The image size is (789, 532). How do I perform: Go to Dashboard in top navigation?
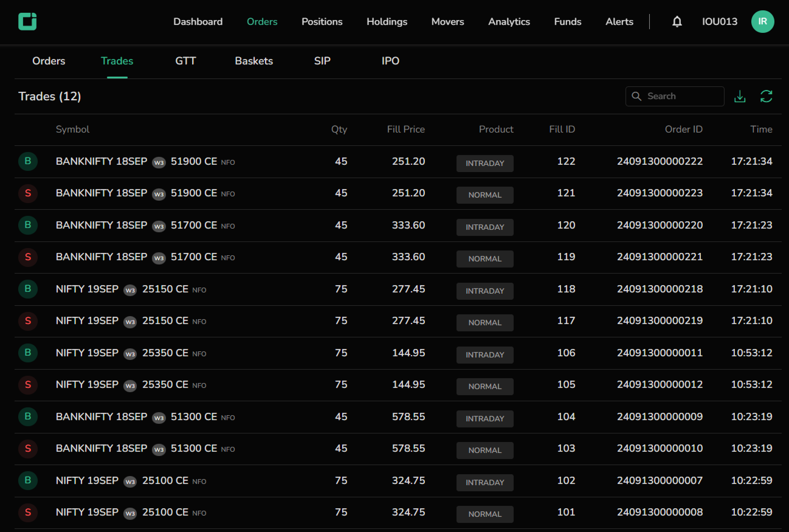click(x=198, y=21)
